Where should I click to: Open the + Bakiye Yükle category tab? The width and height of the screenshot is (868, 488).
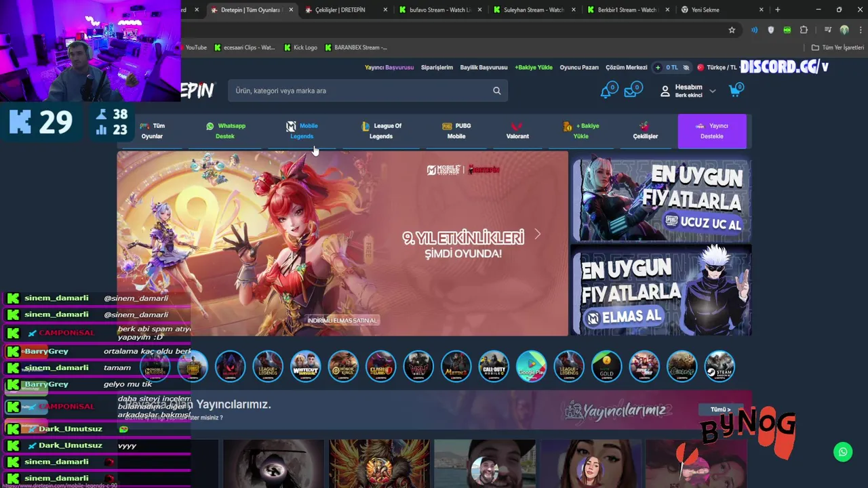581,131
